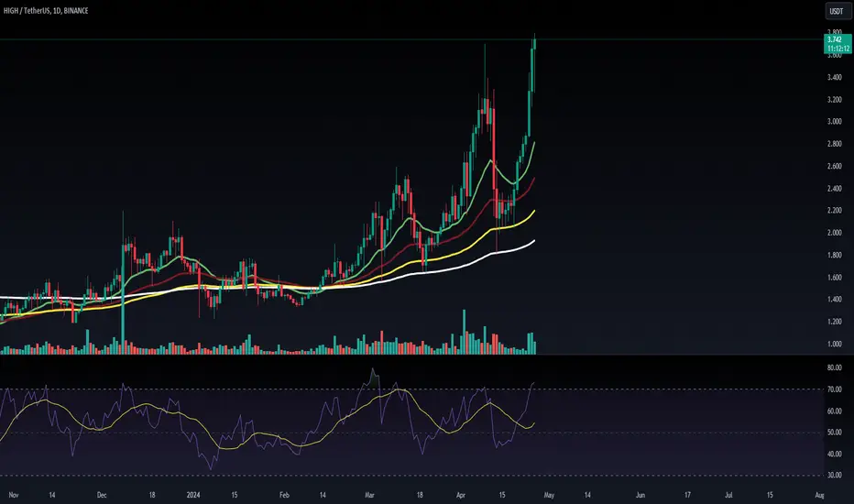This screenshot has width=854, height=504.
Task: Click the Feb label on time axis
Action: click(284, 495)
